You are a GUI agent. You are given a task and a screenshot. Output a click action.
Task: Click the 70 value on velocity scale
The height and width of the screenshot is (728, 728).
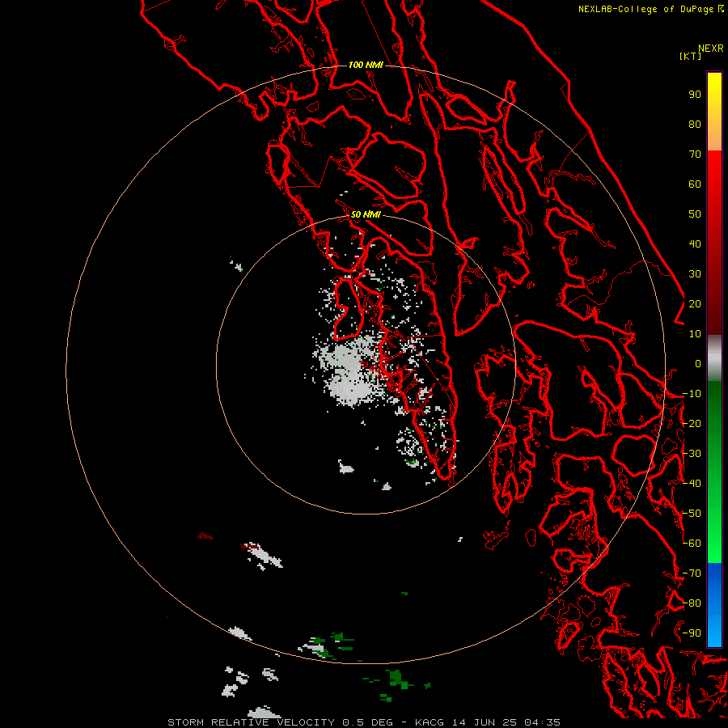point(695,154)
